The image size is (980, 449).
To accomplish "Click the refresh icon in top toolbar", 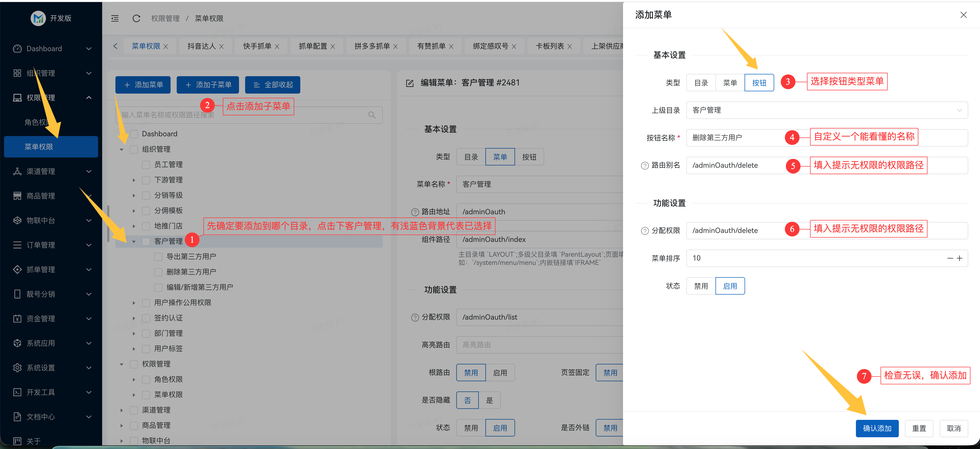I will [136, 18].
